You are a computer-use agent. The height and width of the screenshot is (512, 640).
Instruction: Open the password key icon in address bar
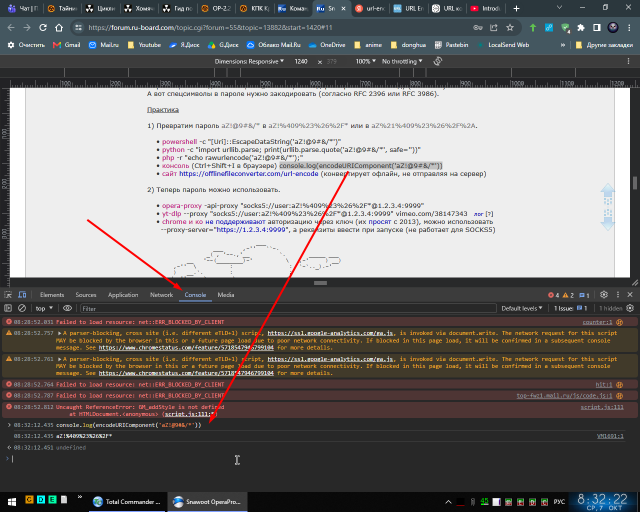[478, 28]
